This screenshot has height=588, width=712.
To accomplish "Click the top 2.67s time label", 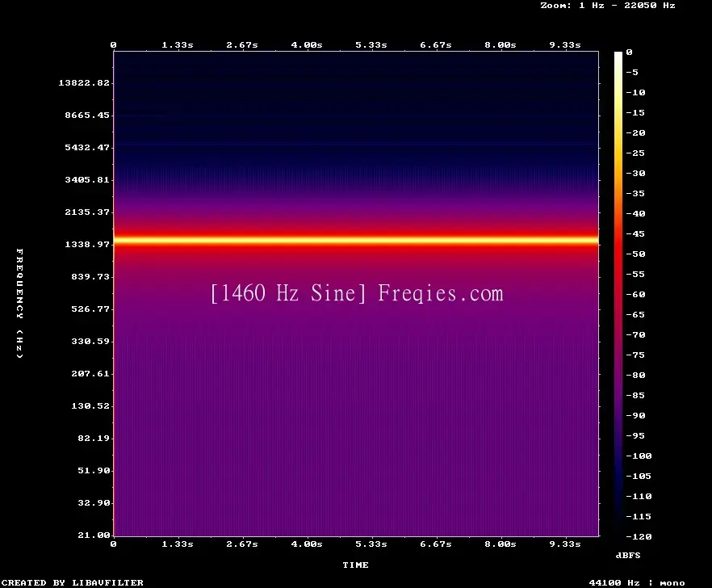I will point(242,44).
